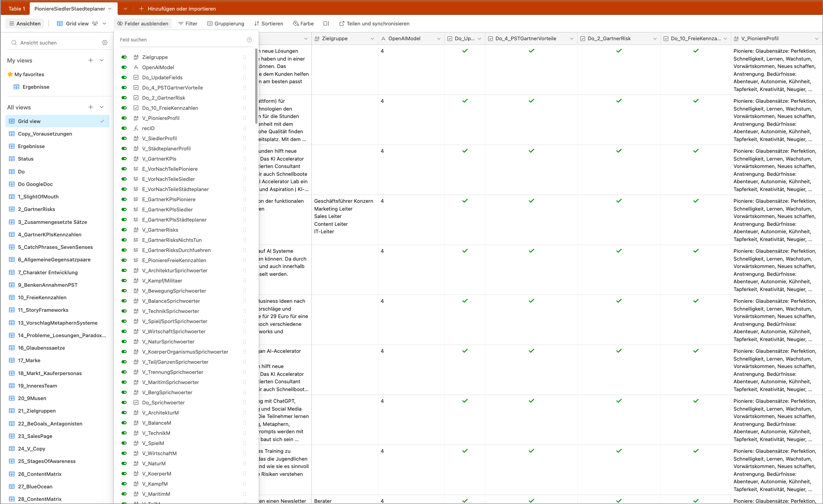Click checkbox type icon of Do_Sprichwoerter
This screenshot has height=504, width=823.
point(136,402)
